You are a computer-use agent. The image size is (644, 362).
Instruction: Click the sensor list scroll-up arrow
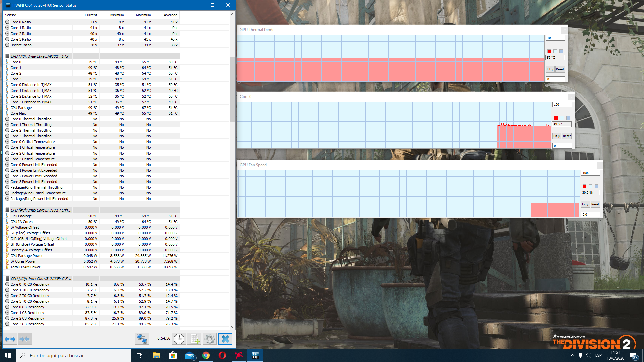coord(232,14)
